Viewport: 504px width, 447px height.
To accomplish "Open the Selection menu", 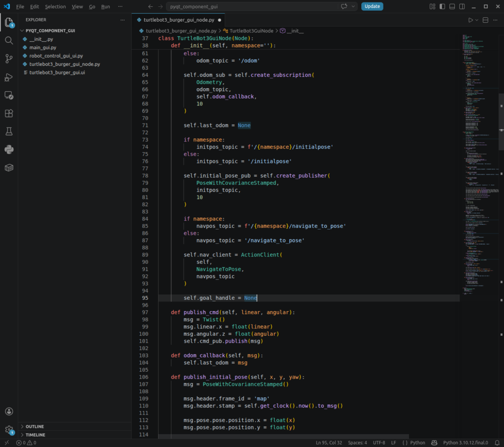I will 55,6.
